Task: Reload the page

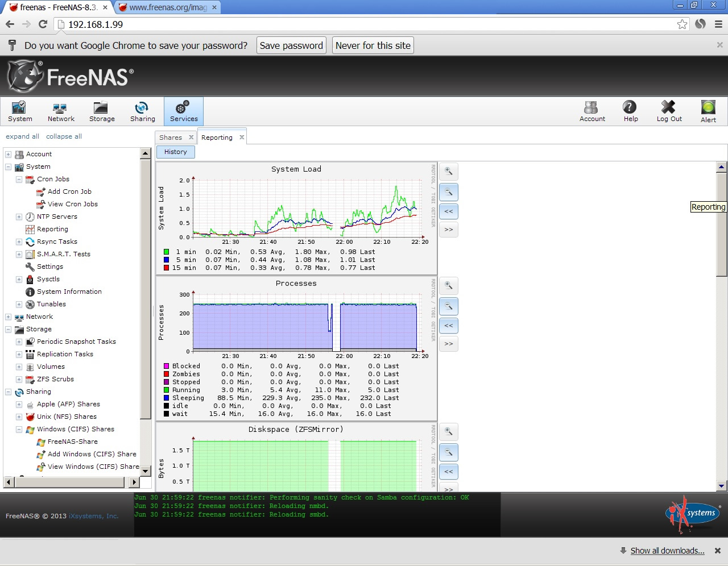Action: click(x=43, y=24)
